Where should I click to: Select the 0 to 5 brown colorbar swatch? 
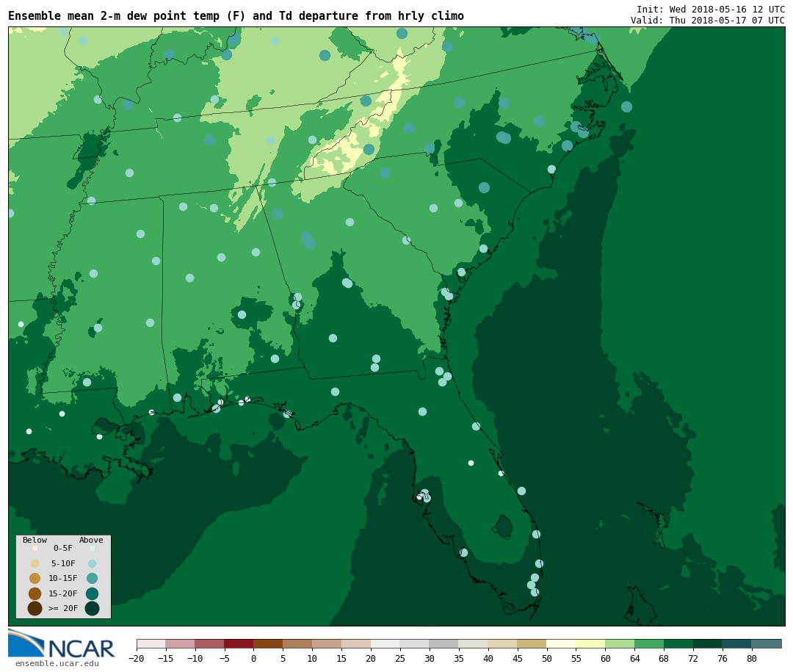click(x=269, y=643)
